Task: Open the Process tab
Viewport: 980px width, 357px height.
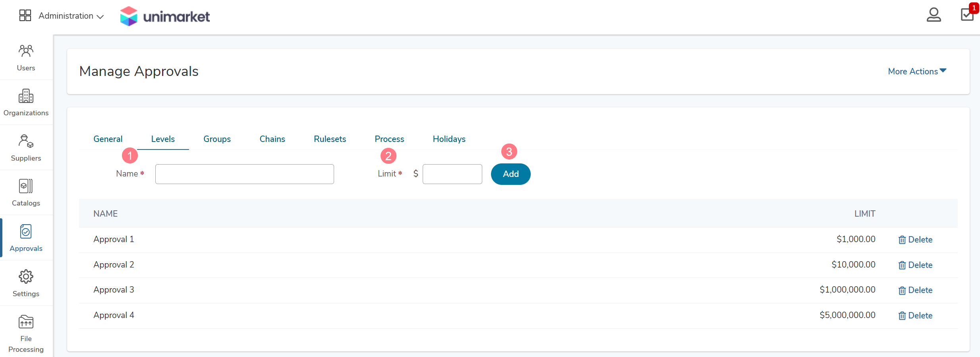Action: click(389, 139)
